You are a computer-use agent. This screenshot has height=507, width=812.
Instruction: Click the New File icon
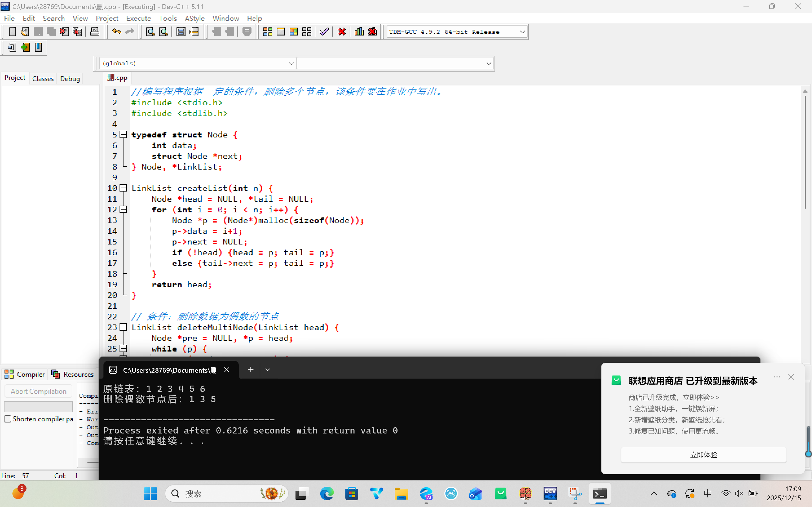(12, 32)
